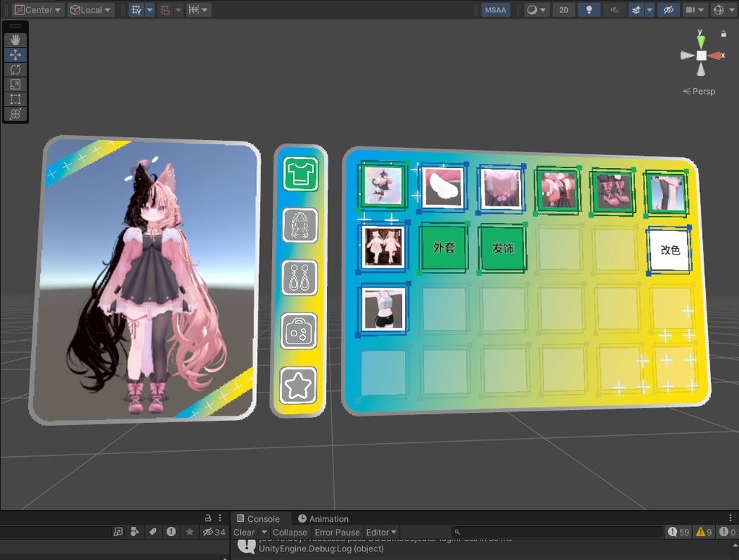Select the Hand (view) tool
This screenshot has height=560, width=739.
[x=15, y=40]
